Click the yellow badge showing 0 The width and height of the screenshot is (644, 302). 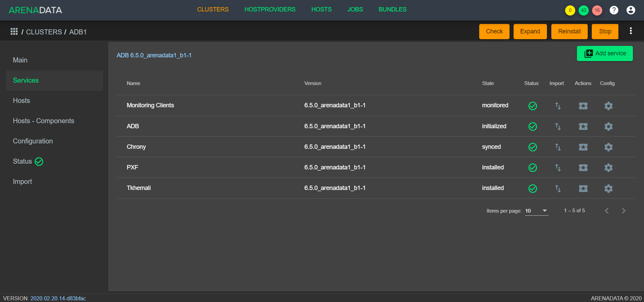pos(570,10)
